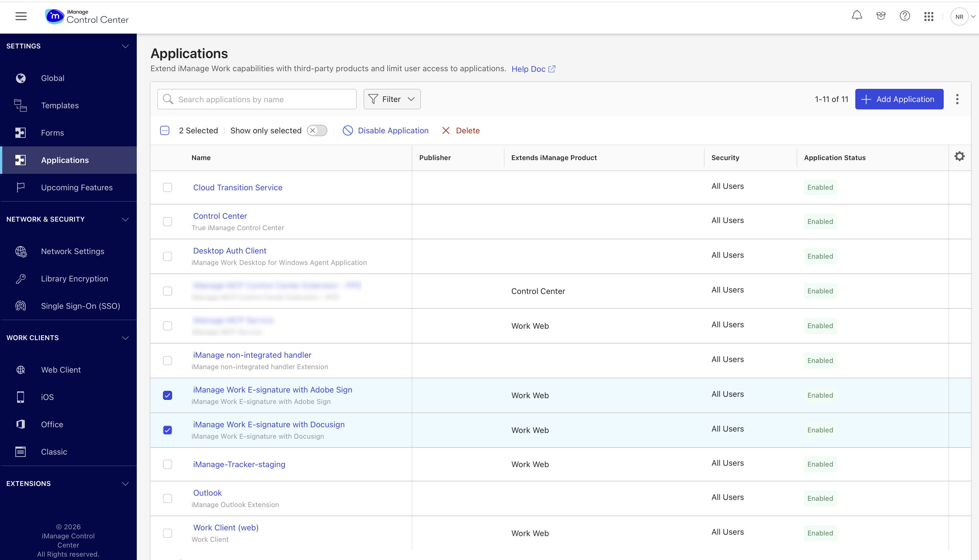Collapse the NETWORK & SECURITY section
The image size is (979, 560).
[125, 220]
